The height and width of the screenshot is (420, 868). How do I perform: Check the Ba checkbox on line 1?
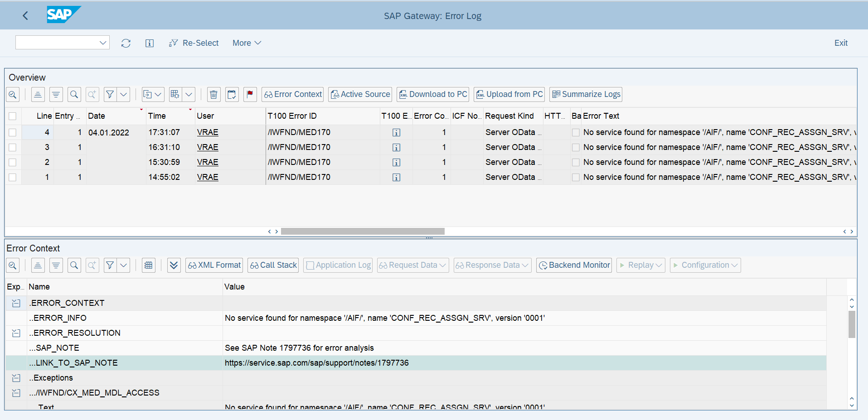pos(575,177)
